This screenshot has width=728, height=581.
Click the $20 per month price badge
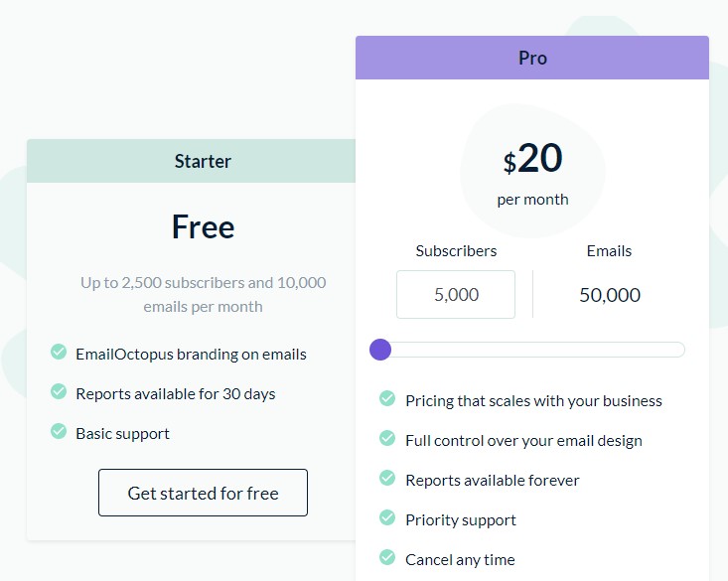(x=532, y=171)
